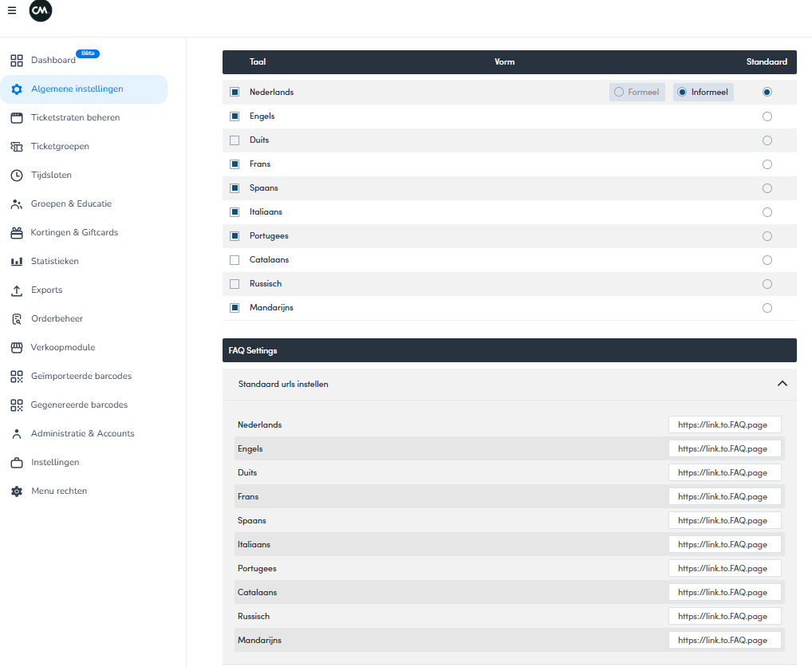The image size is (812, 667).
Task: Enable the Duits language checkbox
Action: (235, 140)
